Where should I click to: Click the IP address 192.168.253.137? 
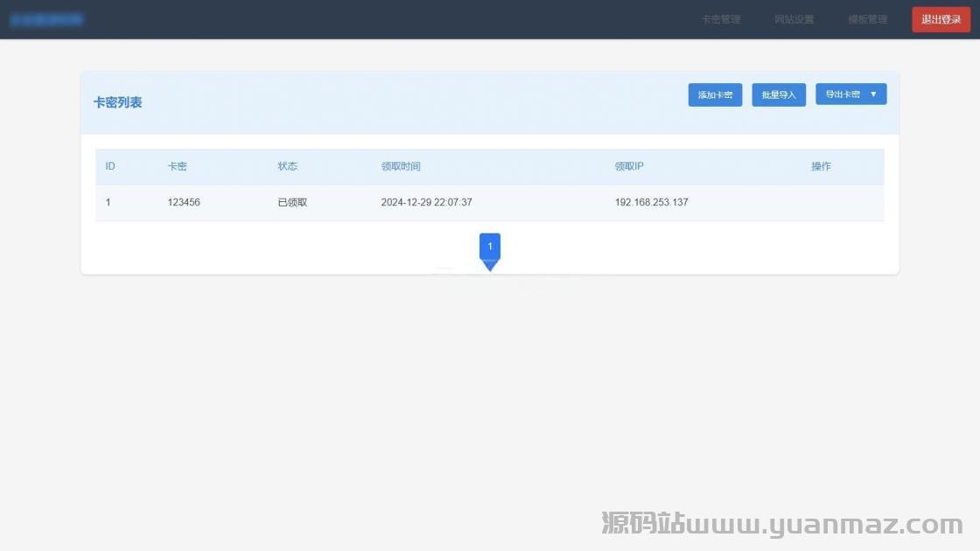coord(651,202)
